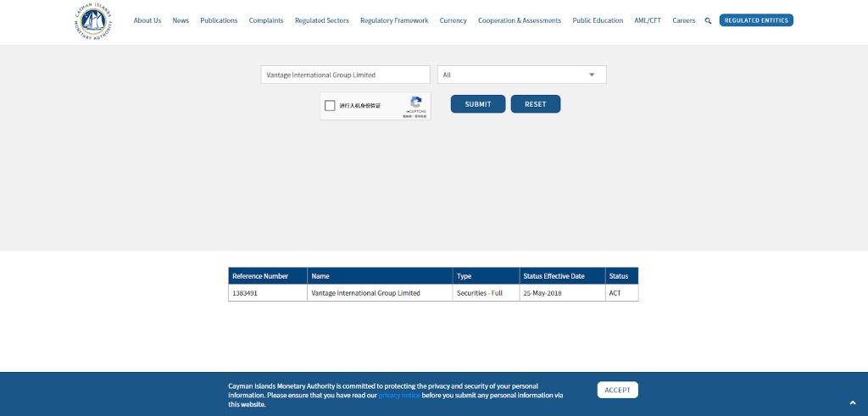Open the Cooperation & Assessments menu
868x416 pixels.
tap(520, 20)
